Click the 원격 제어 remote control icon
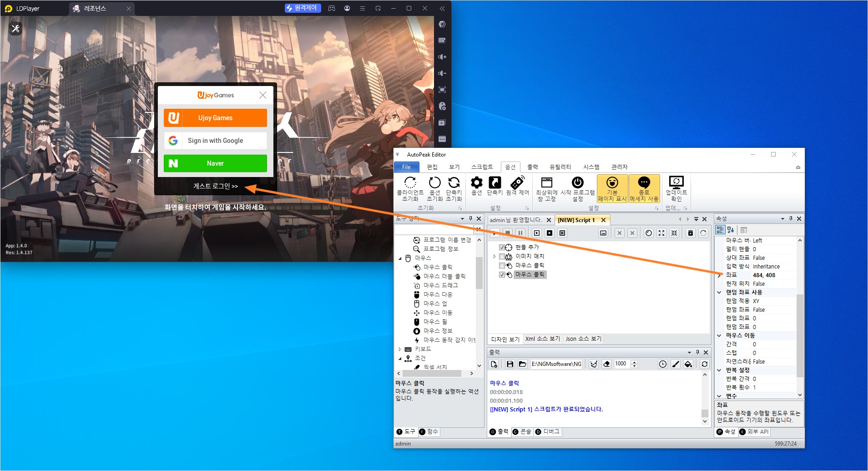The image size is (868, 471). (517, 186)
